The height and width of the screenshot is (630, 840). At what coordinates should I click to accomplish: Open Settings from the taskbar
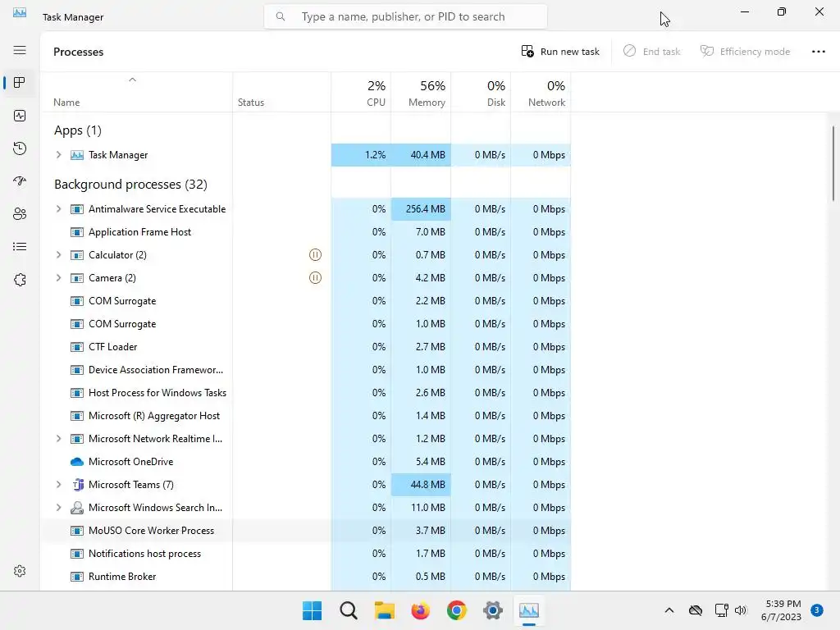492,610
